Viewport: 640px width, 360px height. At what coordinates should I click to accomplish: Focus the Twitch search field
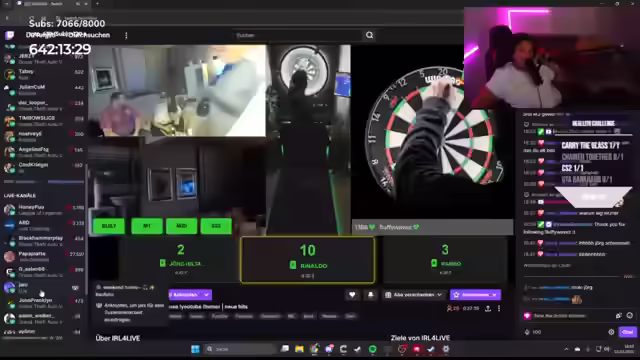coord(298,35)
